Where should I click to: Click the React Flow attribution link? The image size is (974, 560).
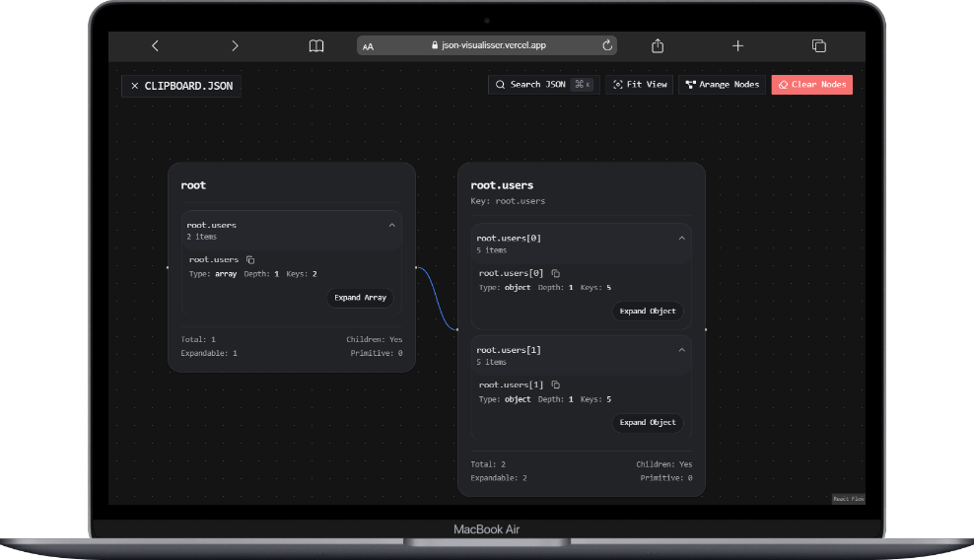(849, 499)
